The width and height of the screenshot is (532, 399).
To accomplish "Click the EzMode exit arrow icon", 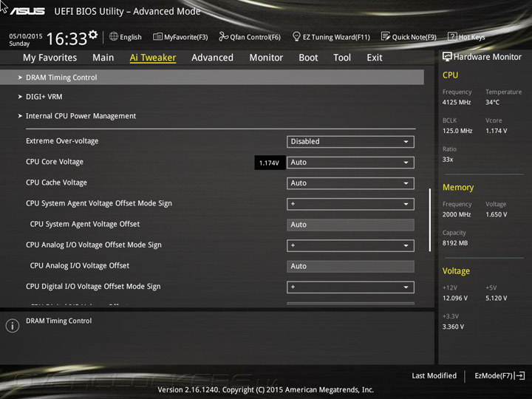I will 519,375.
